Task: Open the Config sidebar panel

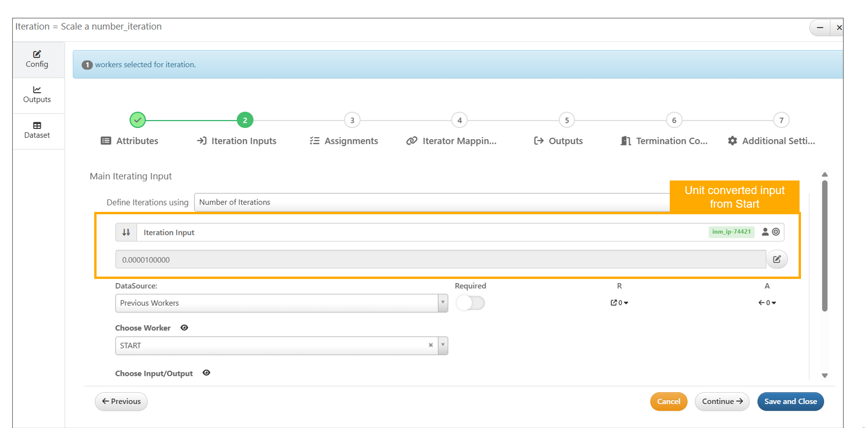Action: (x=37, y=59)
